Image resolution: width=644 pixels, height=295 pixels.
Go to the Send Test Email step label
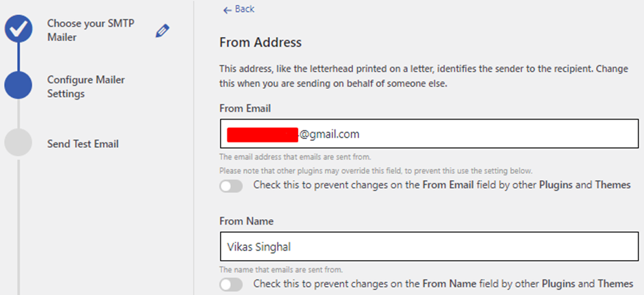[x=83, y=144]
